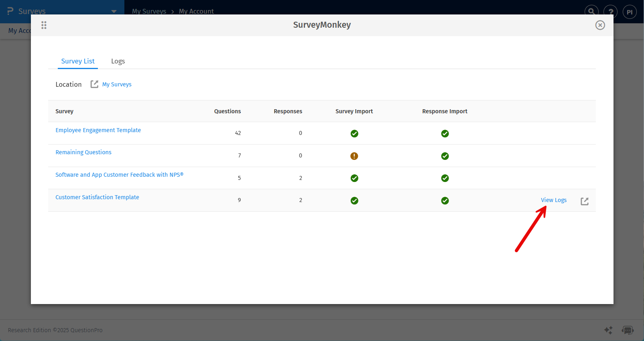Open external link icon next to View Logs
Image resolution: width=644 pixels, height=341 pixels.
click(585, 201)
